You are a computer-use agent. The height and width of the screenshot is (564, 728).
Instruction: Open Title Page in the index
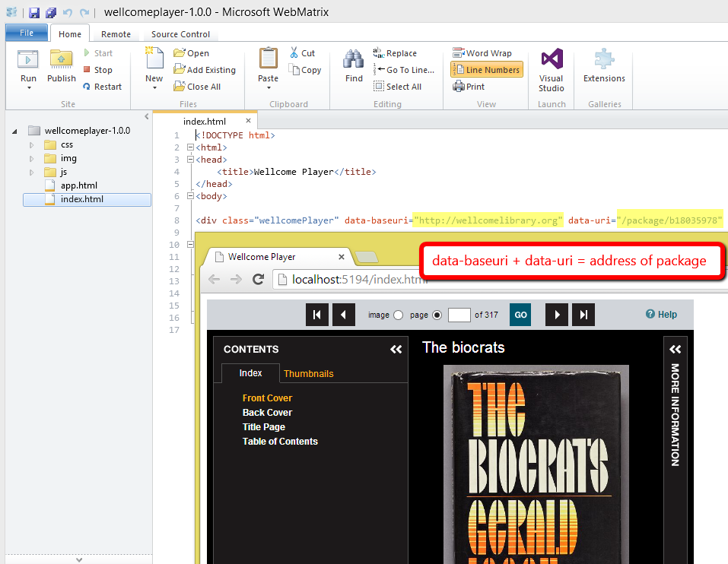[264, 426]
